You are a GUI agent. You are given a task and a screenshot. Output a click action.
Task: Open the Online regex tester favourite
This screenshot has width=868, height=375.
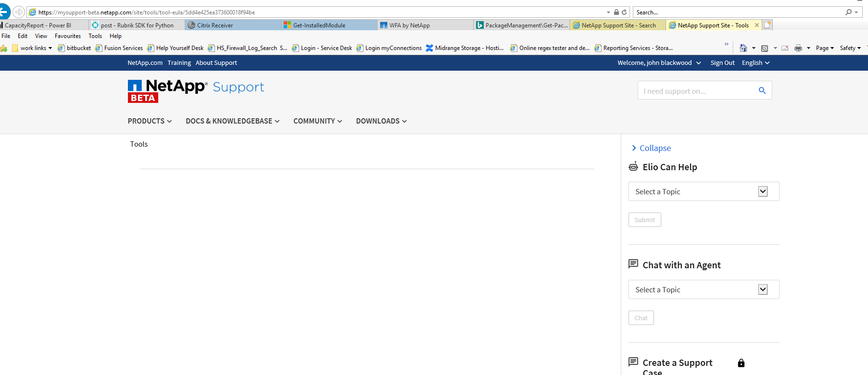point(550,48)
